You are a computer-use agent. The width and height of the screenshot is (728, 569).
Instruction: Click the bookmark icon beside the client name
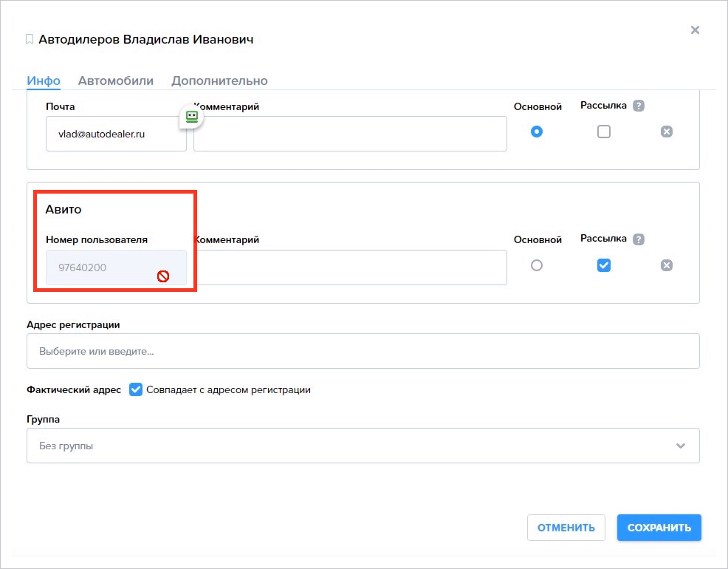click(30, 39)
